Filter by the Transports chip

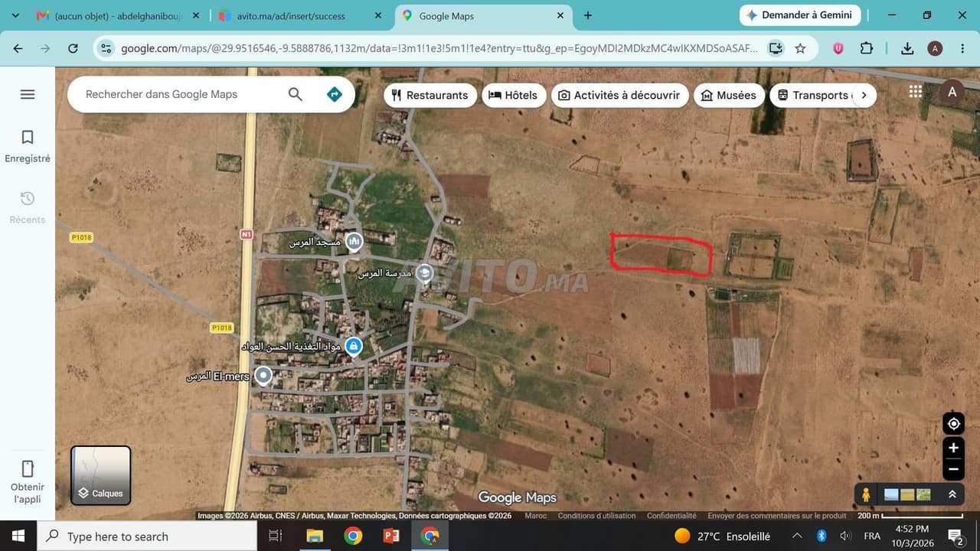point(813,95)
